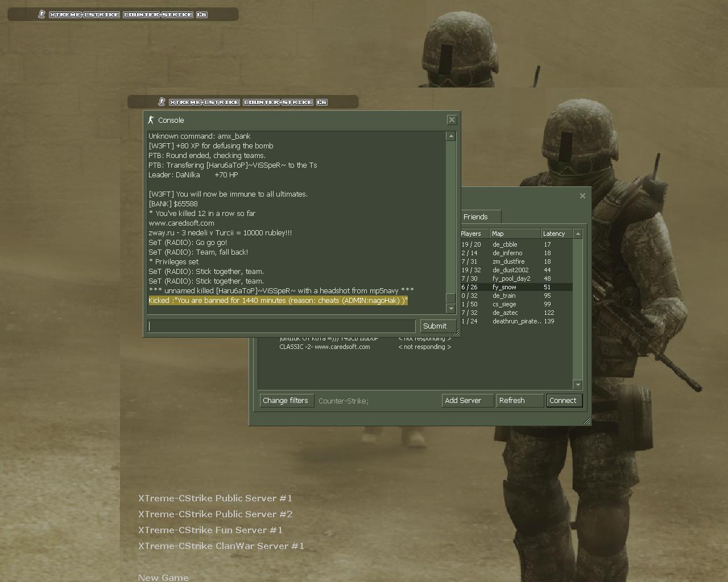Viewport: 728px width, 582px height.
Task: Select the de_train server row
Action: [x=516, y=296]
